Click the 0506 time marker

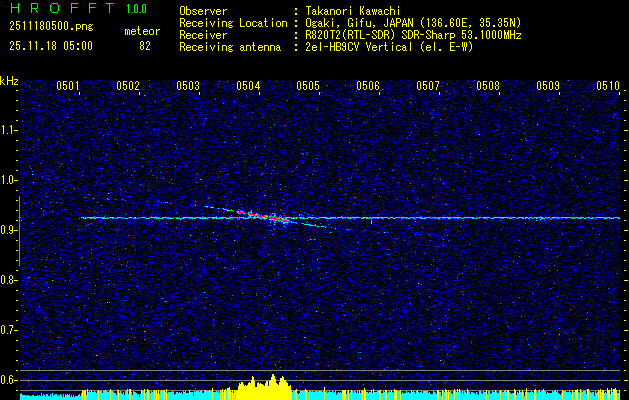point(368,85)
